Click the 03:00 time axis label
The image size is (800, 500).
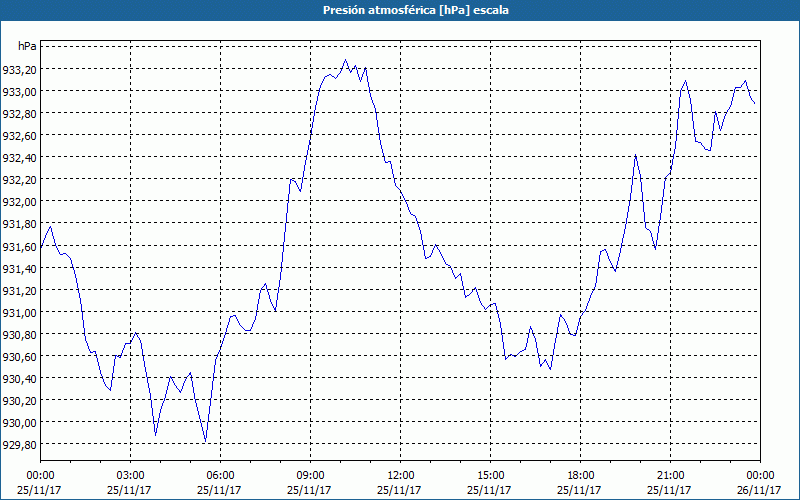pos(130,475)
